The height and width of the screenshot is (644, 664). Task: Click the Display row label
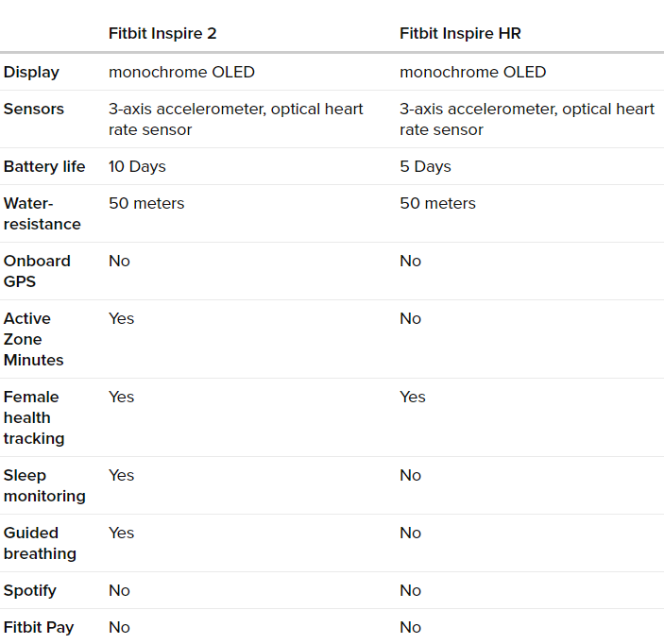31,72
